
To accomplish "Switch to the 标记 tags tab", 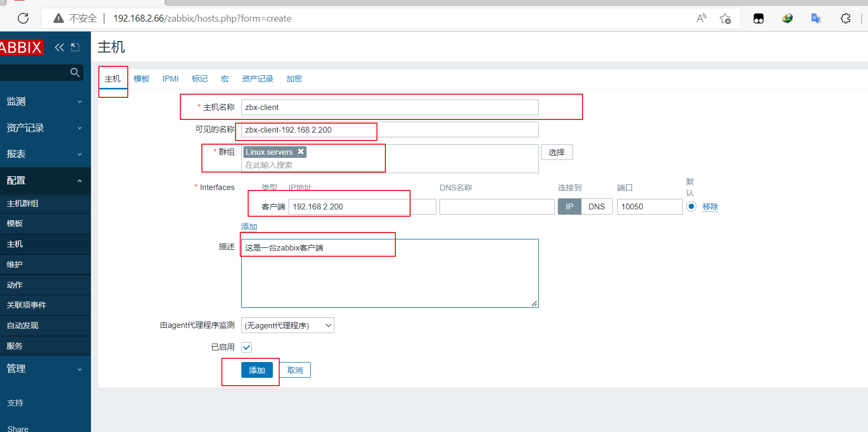I will [x=200, y=79].
